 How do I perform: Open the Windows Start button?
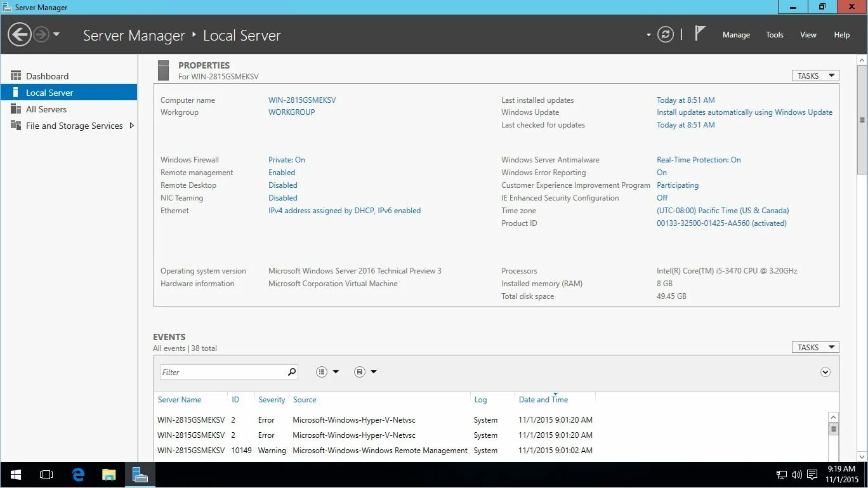15,475
